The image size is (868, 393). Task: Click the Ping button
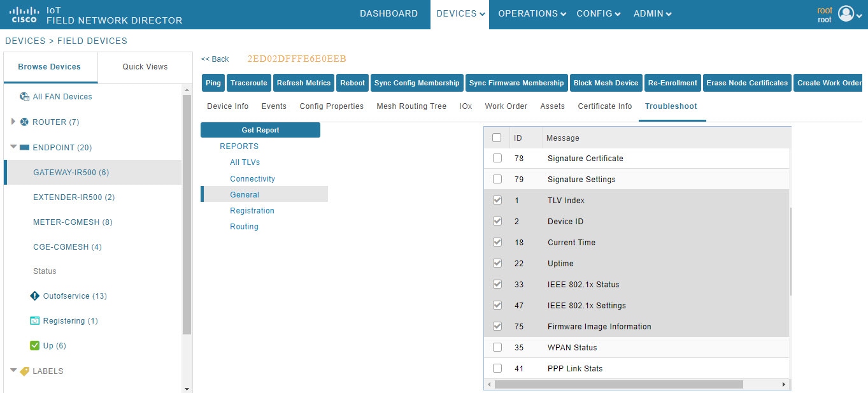(213, 83)
